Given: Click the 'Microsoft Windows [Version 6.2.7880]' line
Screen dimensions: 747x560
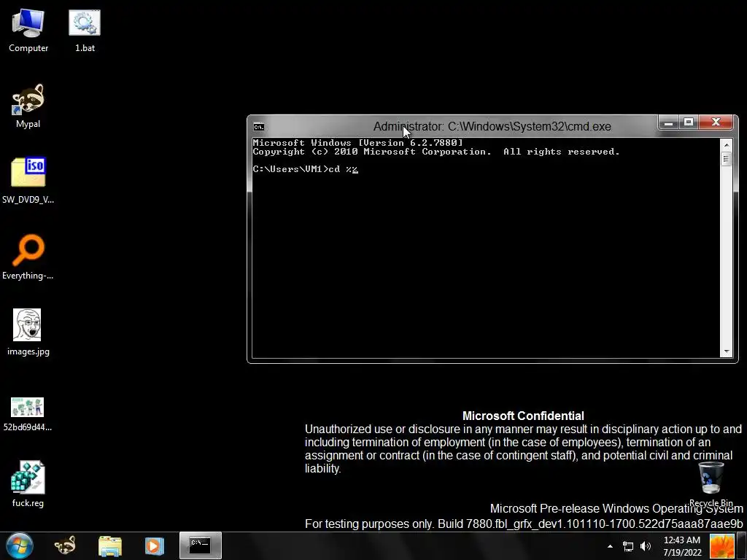Looking at the screenshot, I should tap(357, 142).
